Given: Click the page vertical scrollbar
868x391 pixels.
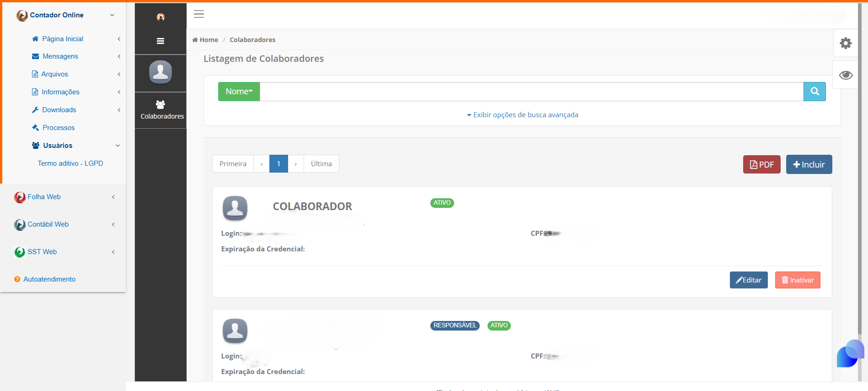Looking at the screenshot, I should coord(860,169).
